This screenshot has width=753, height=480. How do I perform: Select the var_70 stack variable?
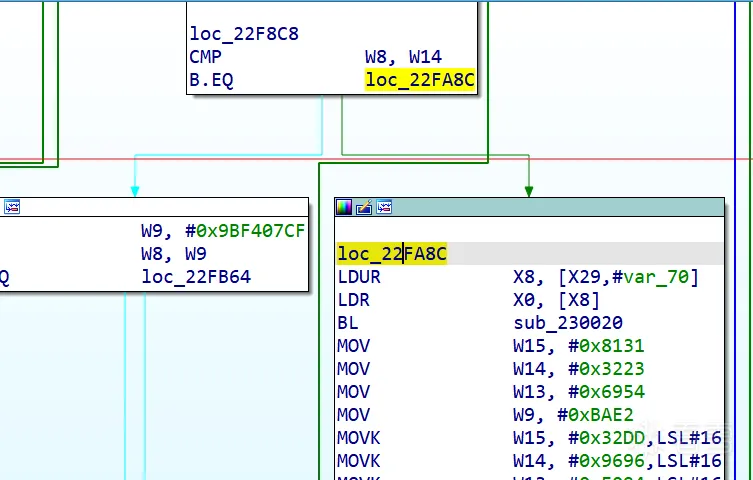point(656,277)
